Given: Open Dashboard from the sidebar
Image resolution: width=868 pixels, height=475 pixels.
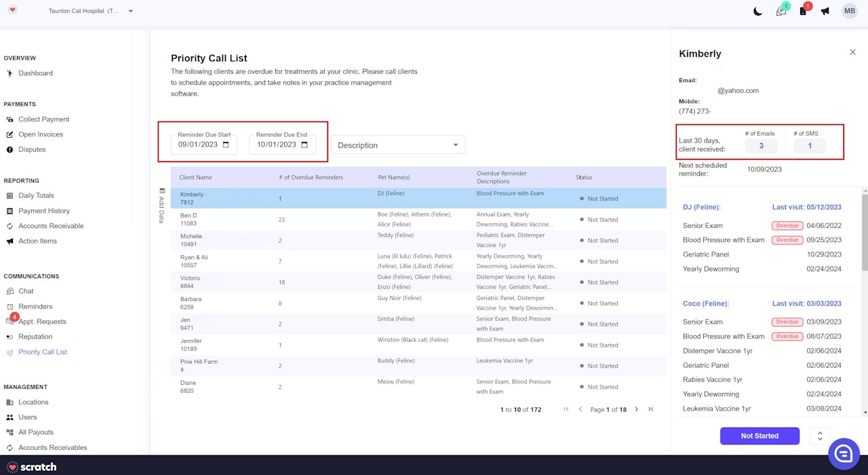Looking at the screenshot, I should point(35,73).
